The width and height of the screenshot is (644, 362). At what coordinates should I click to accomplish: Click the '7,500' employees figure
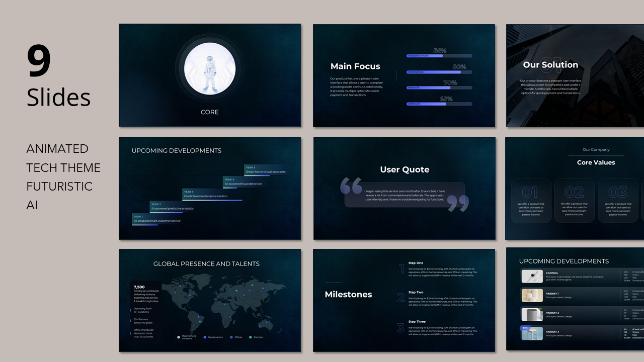[x=139, y=287]
